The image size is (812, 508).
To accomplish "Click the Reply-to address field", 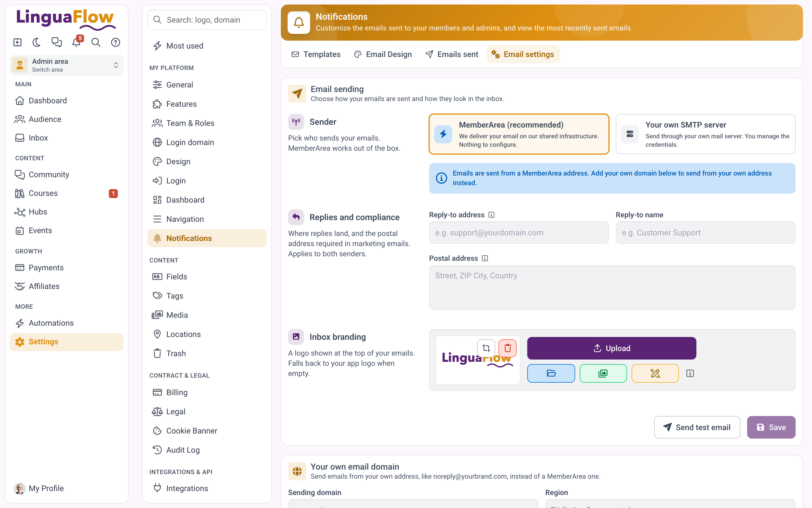I will (519, 233).
